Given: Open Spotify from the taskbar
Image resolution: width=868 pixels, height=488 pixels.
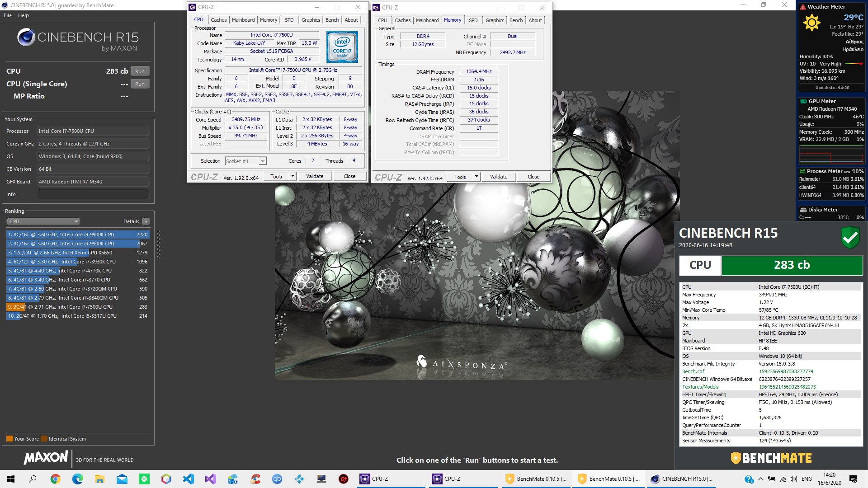Looking at the screenshot, I should point(144,479).
